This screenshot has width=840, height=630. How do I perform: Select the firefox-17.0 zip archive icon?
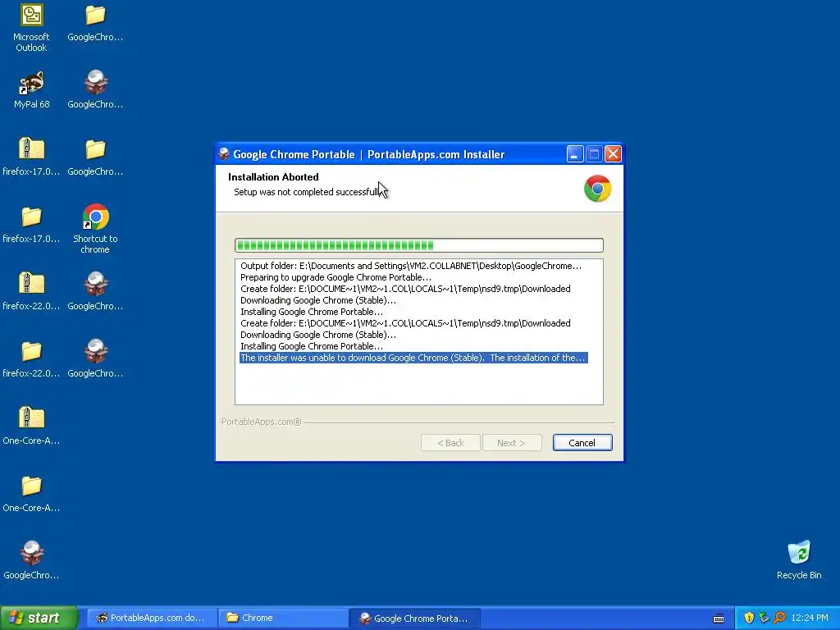pos(31,157)
